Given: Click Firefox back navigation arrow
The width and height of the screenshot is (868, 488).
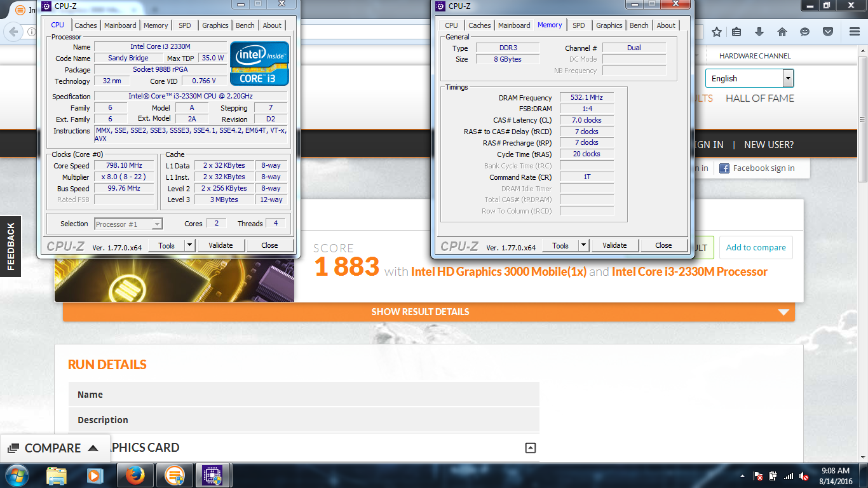Looking at the screenshot, I should [13, 32].
